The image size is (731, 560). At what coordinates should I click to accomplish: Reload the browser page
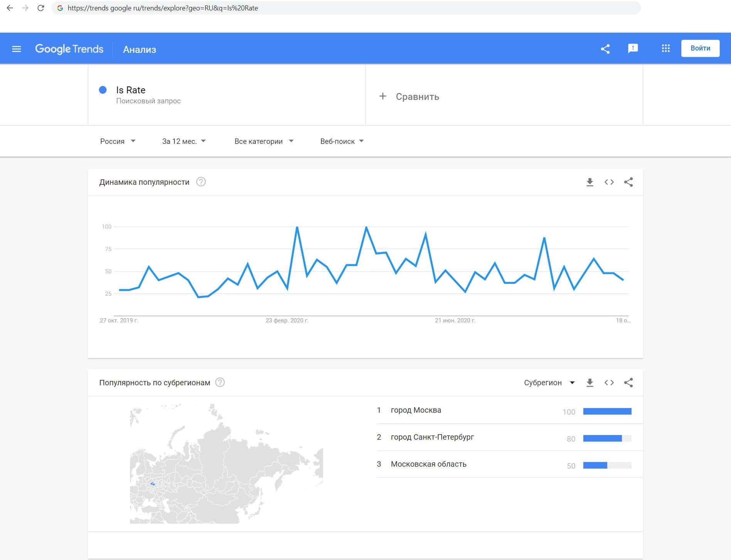40,8
